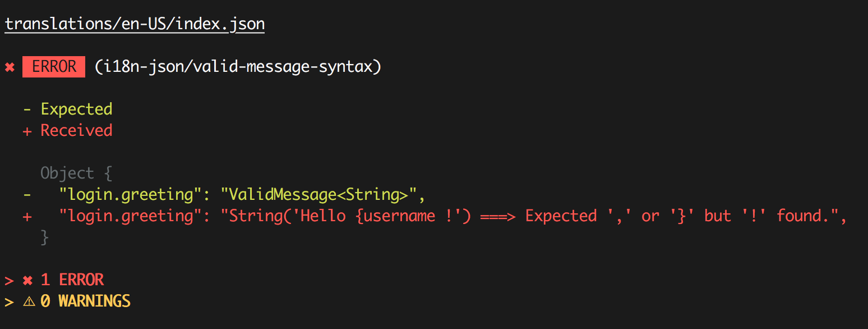This screenshot has height=329, width=868.
Task: Expand the chevron before 0 WARNINGS
Action: click(x=9, y=301)
